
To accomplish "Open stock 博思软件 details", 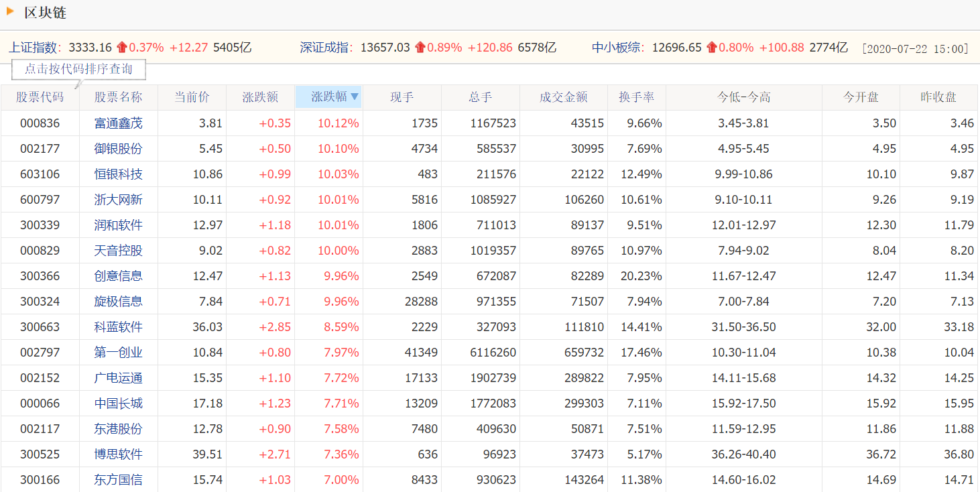I will pyautogui.click(x=119, y=454).
